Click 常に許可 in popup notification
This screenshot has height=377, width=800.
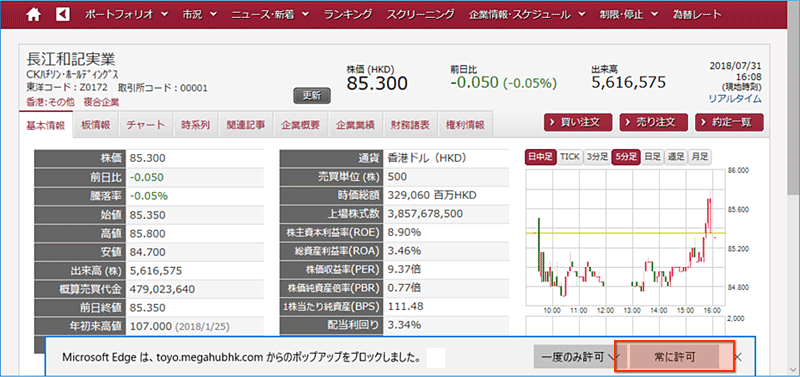(x=674, y=356)
